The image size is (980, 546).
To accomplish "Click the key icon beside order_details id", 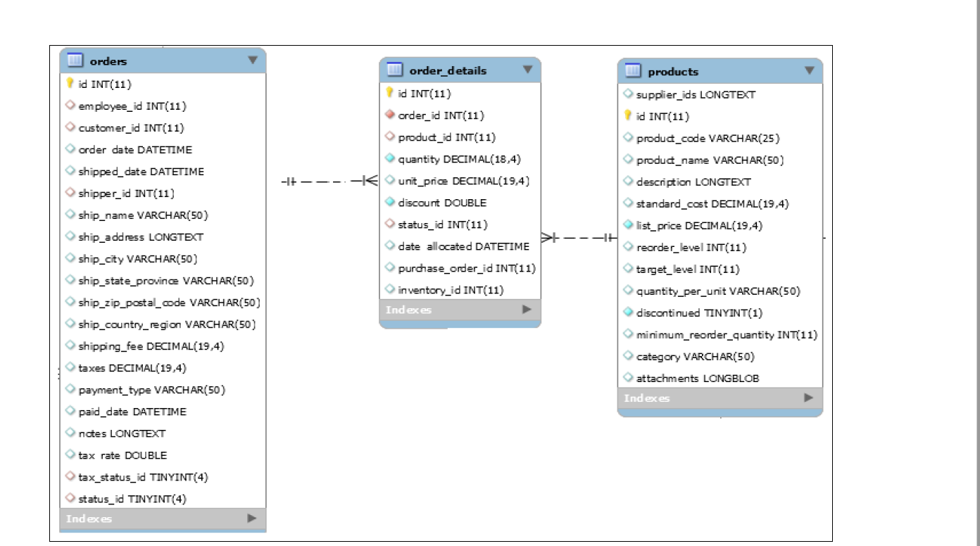I will pos(389,93).
